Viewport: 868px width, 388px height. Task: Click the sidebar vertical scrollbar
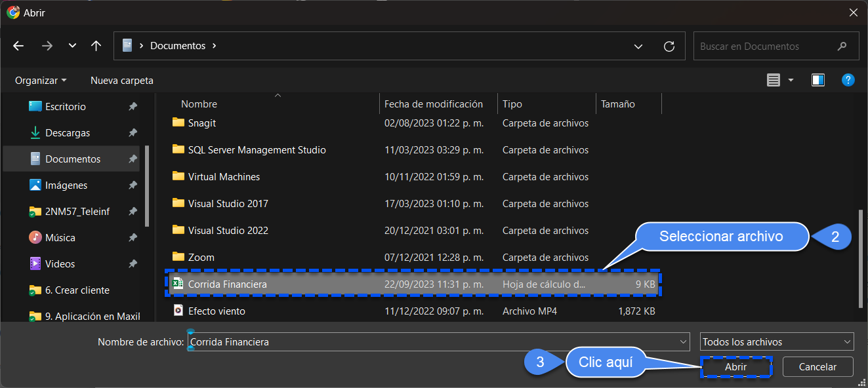coord(147,186)
